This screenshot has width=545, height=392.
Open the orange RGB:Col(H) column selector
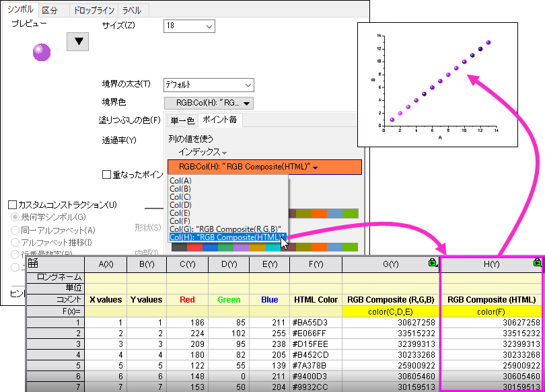point(264,167)
